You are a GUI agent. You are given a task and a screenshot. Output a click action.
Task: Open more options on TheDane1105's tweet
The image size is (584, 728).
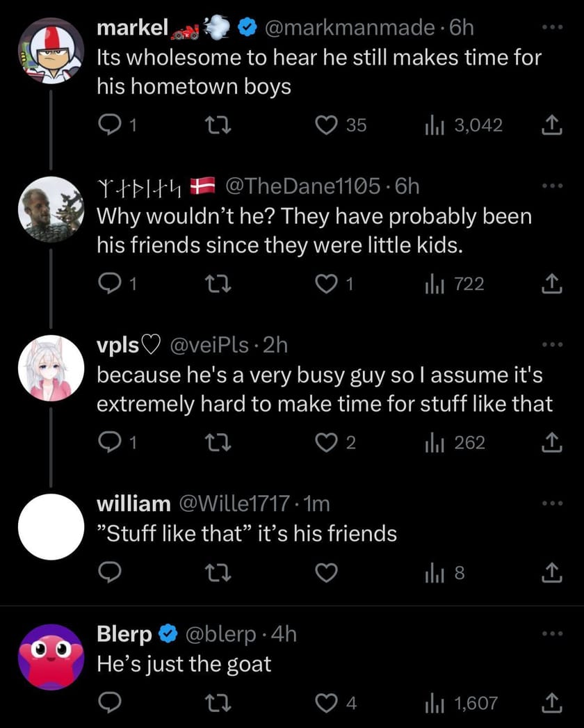tap(551, 187)
